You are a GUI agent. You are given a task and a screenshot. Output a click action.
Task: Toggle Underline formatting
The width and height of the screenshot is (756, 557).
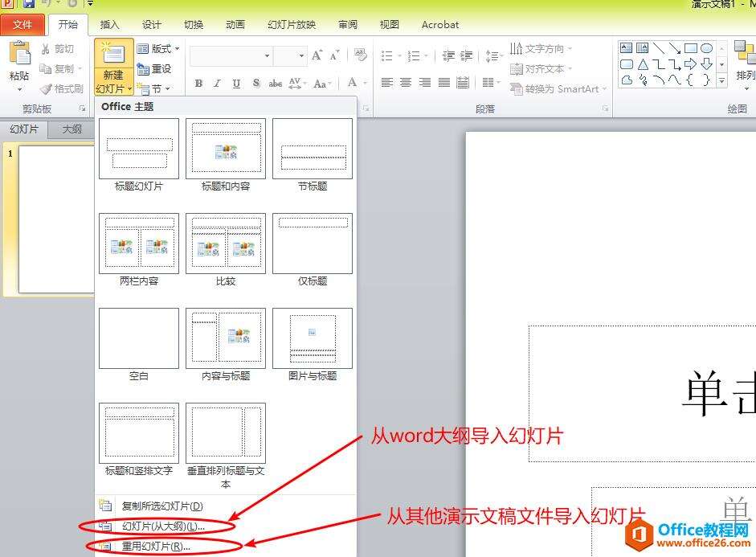[236, 84]
